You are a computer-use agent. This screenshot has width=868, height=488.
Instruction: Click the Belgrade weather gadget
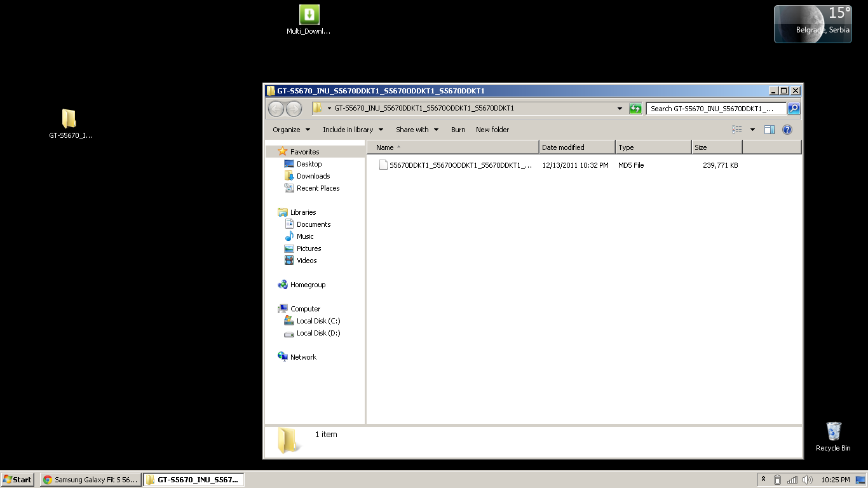813,24
